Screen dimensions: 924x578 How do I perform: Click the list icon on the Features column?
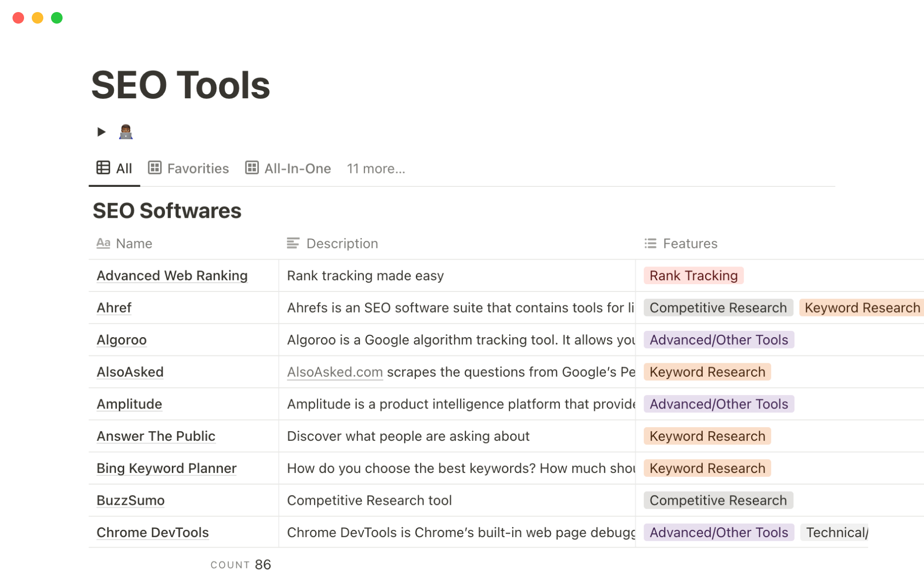pos(650,243)
